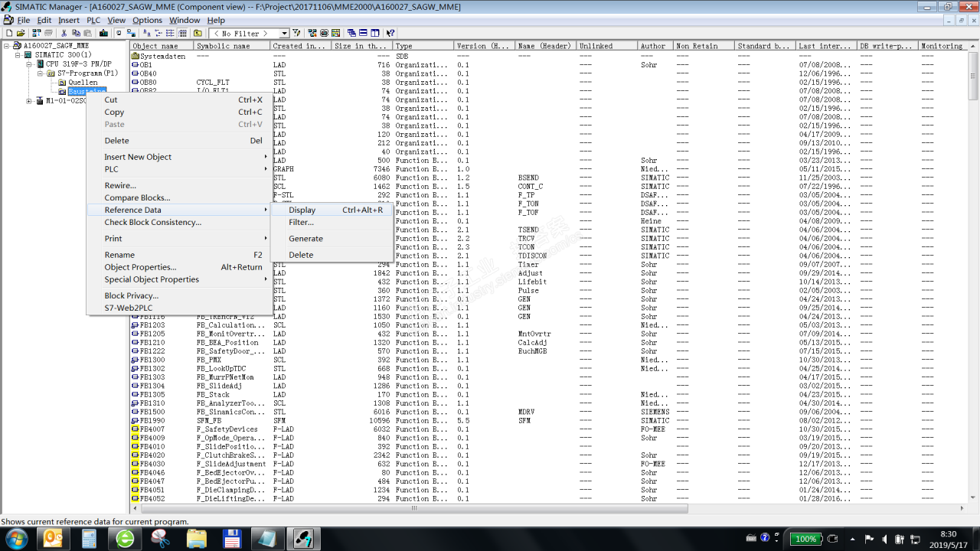980x551 pixels.
Task: Collapse the S7-Programm(P1) tree node
Action: [x=41, y=73]
